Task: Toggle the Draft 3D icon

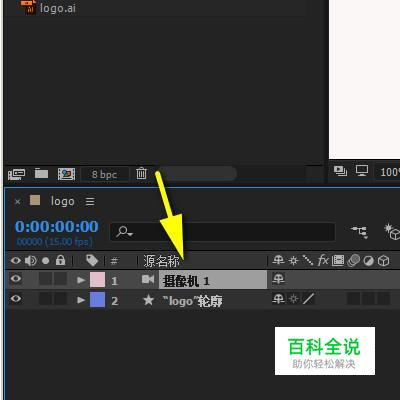Action: [x=392, y=232]
